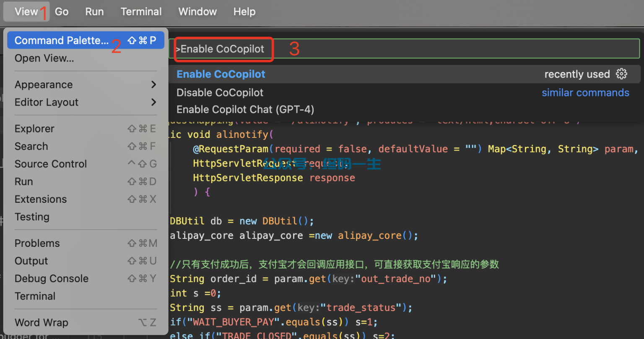The height and width of the screenshot is (339, 644).
Task: Open the Debug Console
Action: 52,278
